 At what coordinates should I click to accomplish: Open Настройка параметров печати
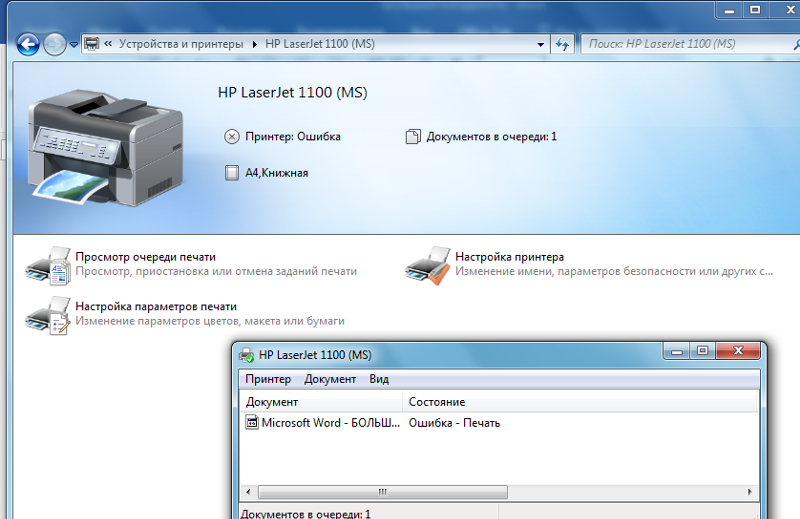(156, 307)
